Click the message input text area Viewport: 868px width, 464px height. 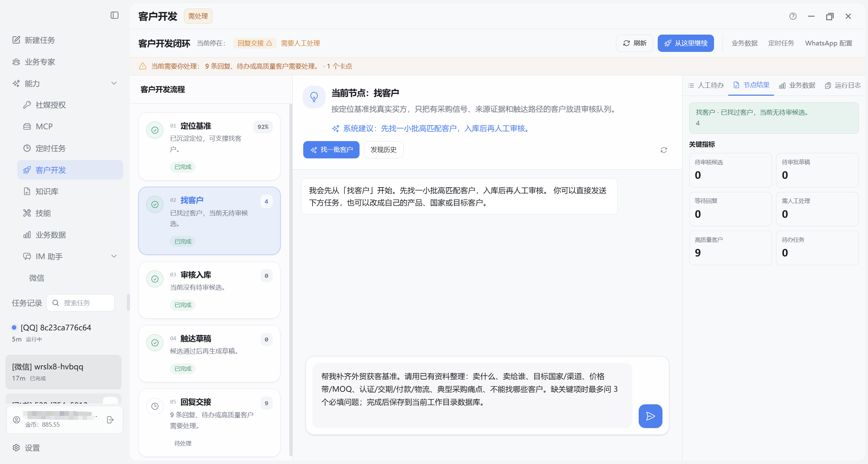[x=472, y=395]
